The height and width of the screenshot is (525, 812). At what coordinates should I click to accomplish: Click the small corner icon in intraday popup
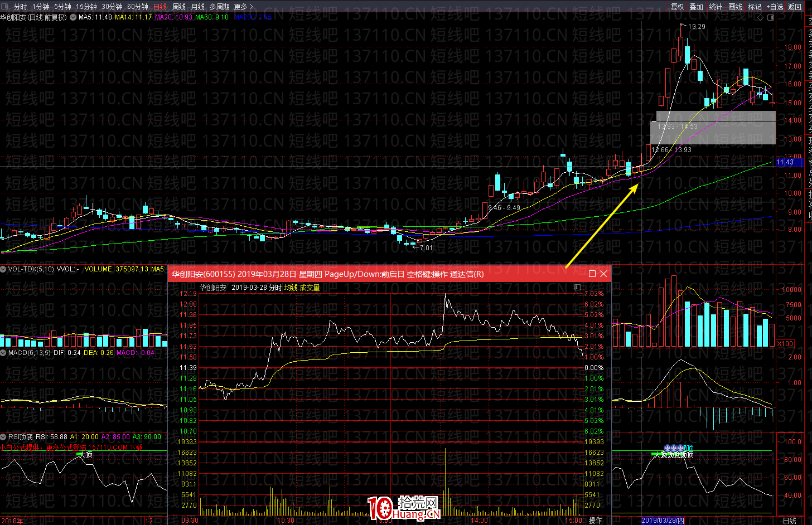point(578,288)
